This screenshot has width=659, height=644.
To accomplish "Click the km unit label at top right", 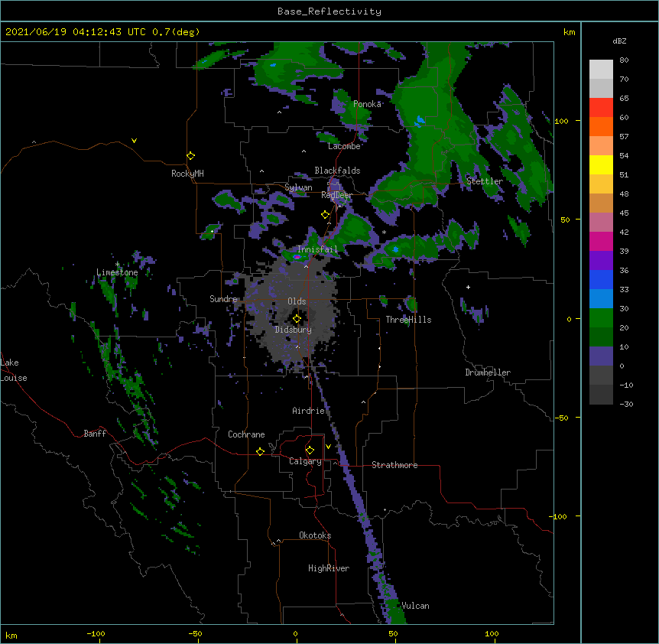I will click(x=570, y=32).
